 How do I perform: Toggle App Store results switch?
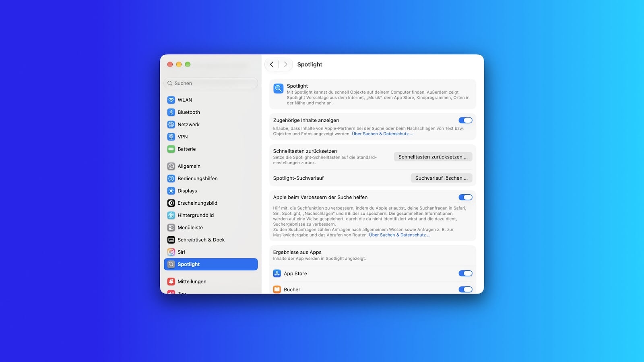pyautogui.click(x=465, y=274)
